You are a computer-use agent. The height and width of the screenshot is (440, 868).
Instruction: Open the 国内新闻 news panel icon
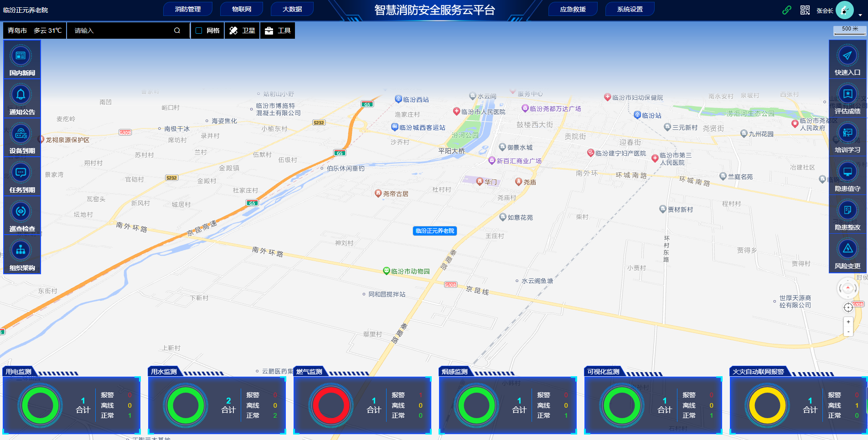[x=21, y=56]
